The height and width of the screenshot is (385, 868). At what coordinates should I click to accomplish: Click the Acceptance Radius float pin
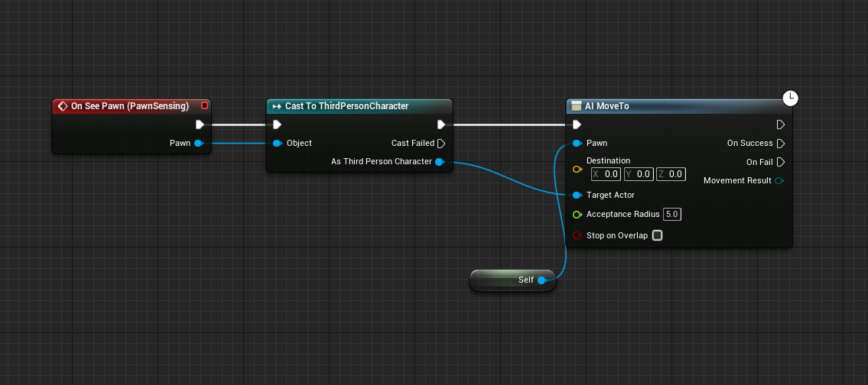pos(577,215)
